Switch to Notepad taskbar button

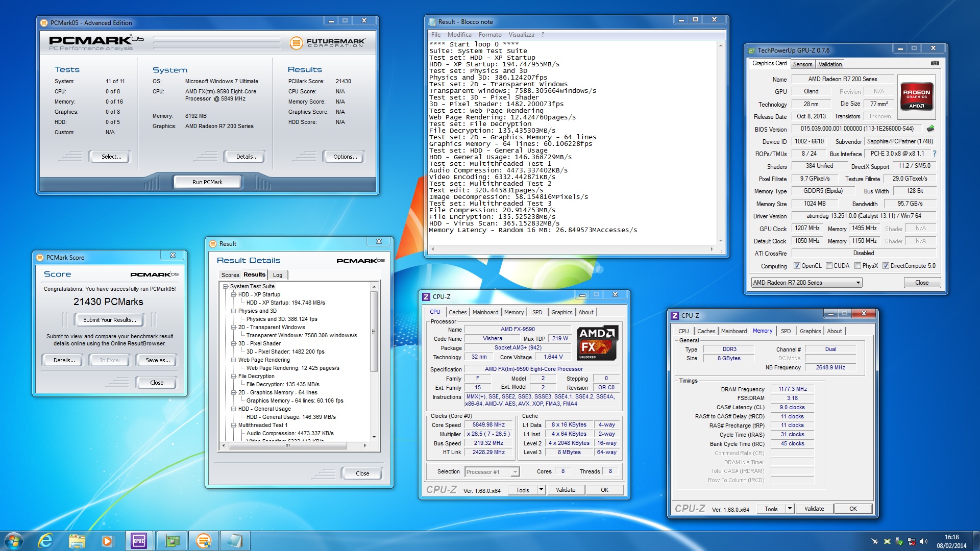(235, 540)
